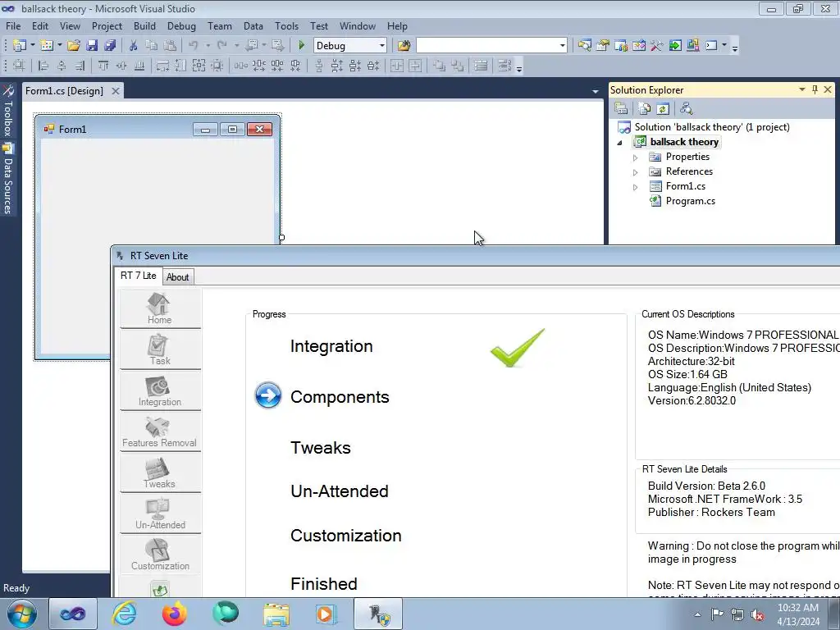Screen dimensions: 840x630
Task: Open the Window menu
Action: [x=358, y=25]
